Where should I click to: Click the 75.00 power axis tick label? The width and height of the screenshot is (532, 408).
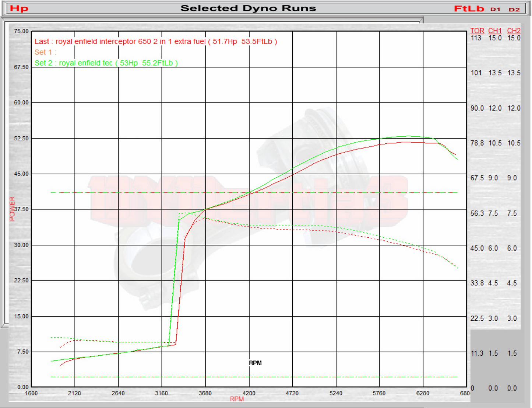[x=21, y=31]
